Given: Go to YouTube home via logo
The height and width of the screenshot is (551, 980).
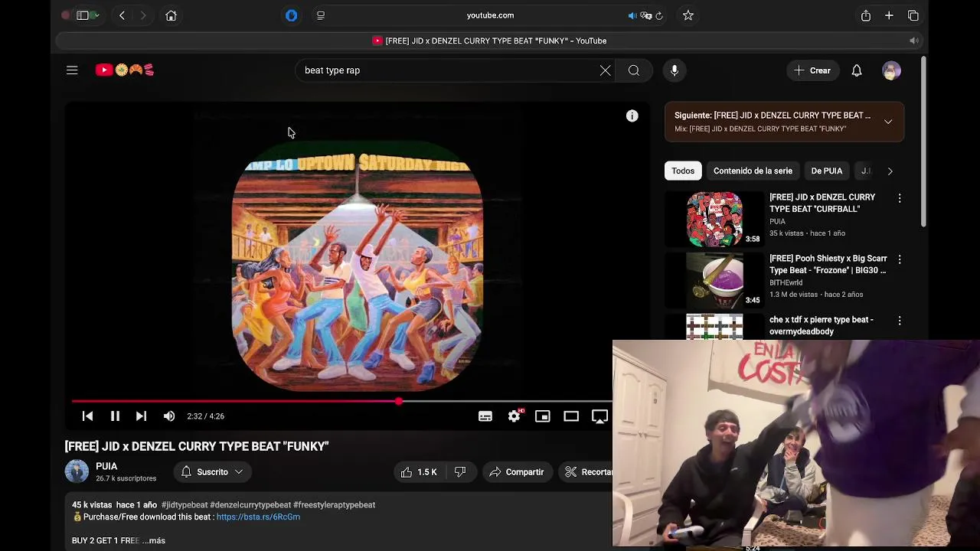Looking at the screenshot, I should pyautogui.click(x=125, y=70).
